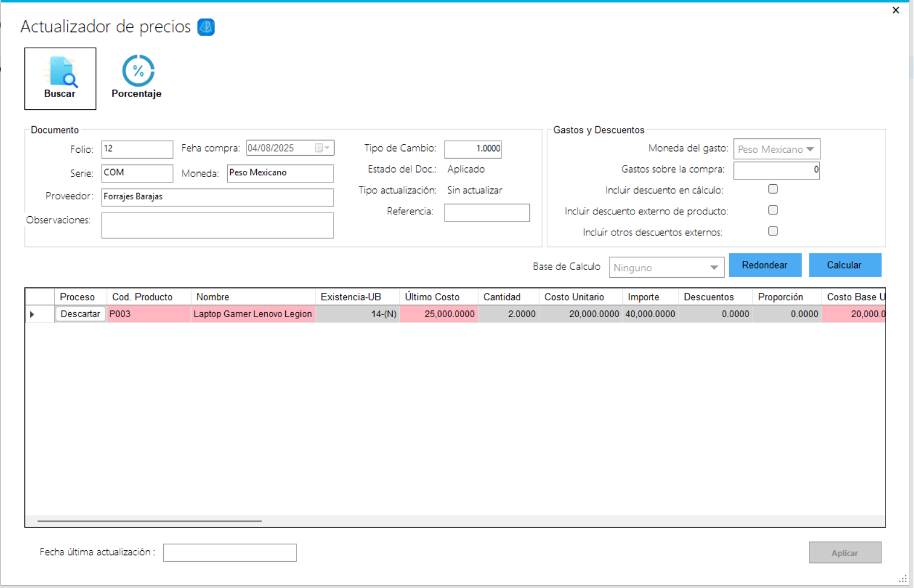Viewport: 914px width, 588px height.
Task: Toggle Incluir descuento externo de producto
Action: point(773,210)
